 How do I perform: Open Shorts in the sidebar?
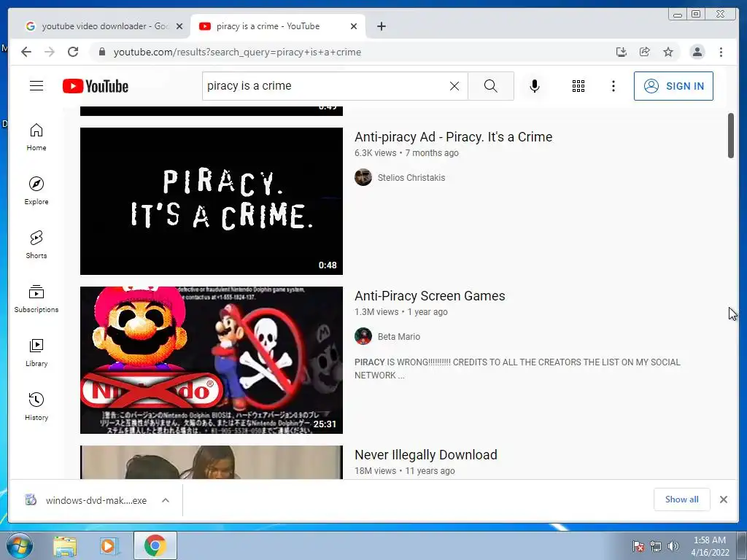coord(36,245)
